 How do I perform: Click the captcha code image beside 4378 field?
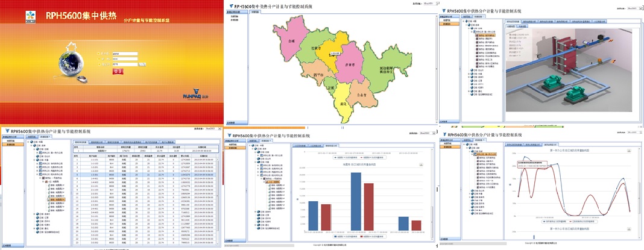pyautogui.click(x=143, y=64)
